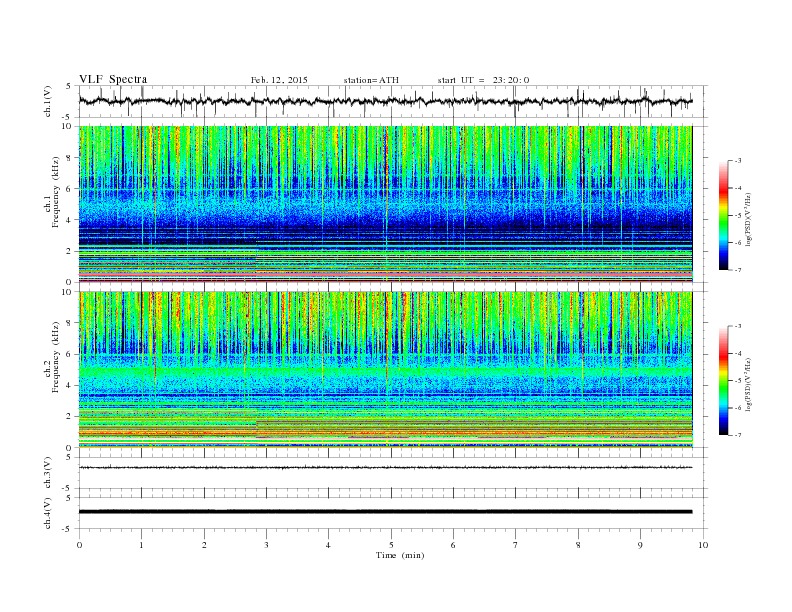Click the 'VLF Spectra' title text
Image resolution: width=792 pixels, height=612 pixels.
113,79
